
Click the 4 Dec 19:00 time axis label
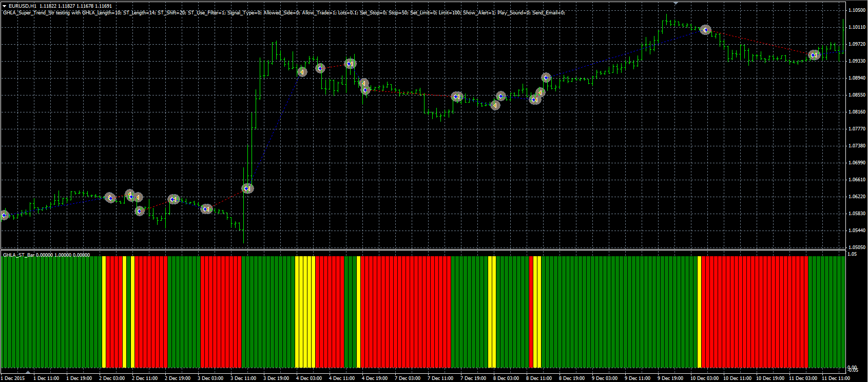click(375, 378)
